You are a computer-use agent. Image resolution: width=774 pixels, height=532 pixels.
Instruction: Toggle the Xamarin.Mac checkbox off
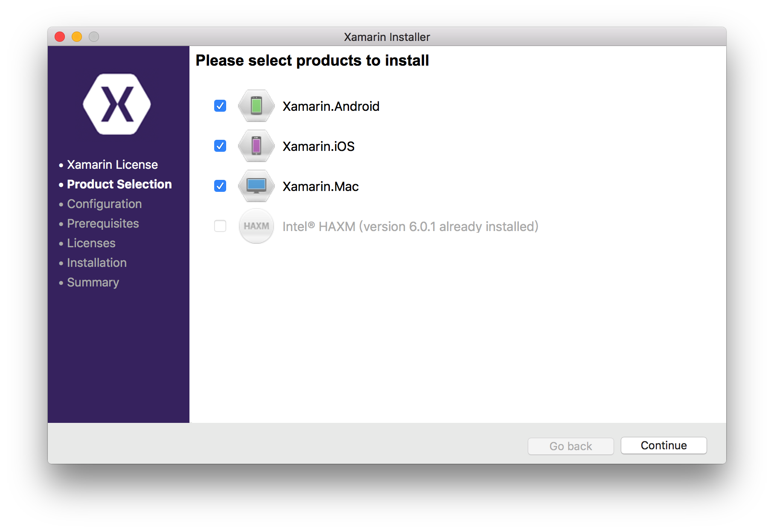[220, 186]
